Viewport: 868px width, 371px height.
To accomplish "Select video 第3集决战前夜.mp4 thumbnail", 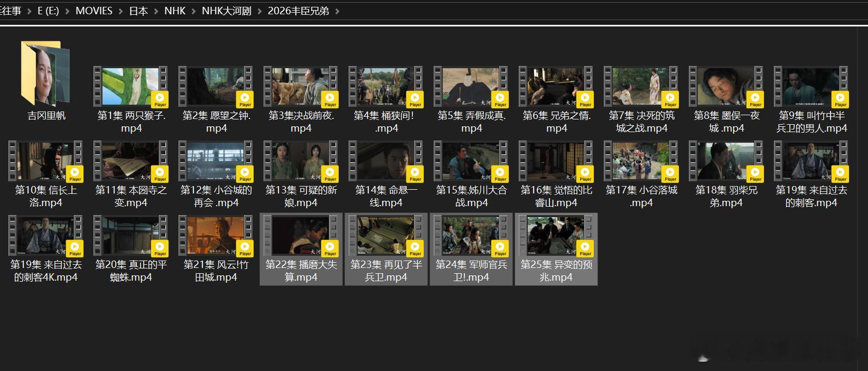I will (301, 87).
